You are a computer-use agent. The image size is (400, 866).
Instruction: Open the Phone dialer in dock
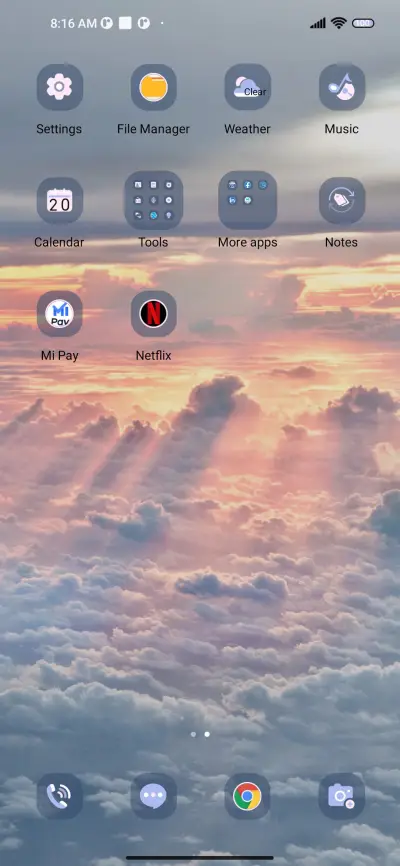click(x=60, y=796)
